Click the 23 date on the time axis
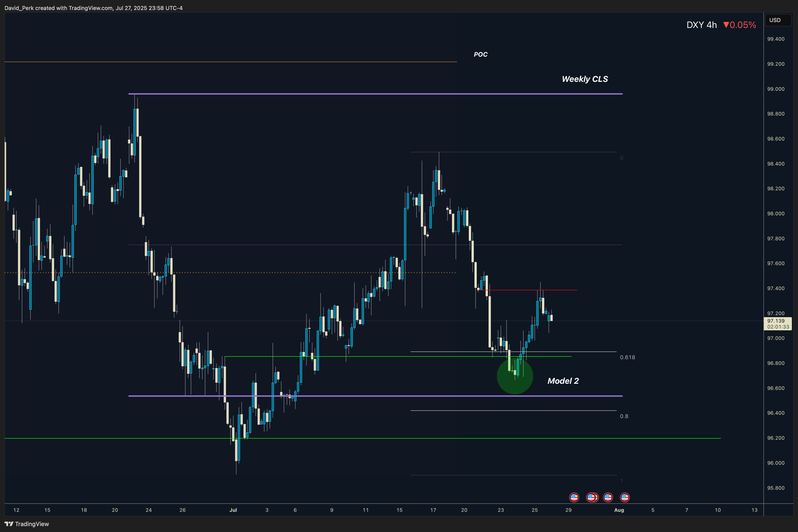The width and height of the screenshot is (798, 532). (x=501, y=510)
